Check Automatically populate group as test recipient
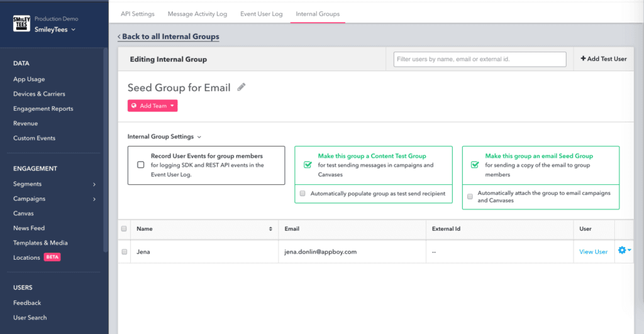Image resolution: width=644 pixels, height=334 pixels. click(303, 194)
